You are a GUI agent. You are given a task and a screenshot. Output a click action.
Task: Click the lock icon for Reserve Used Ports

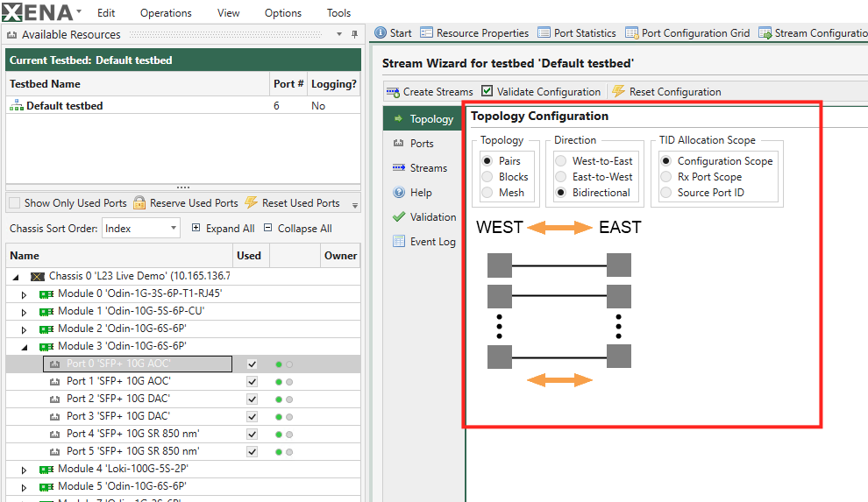[x=139, y=202]
